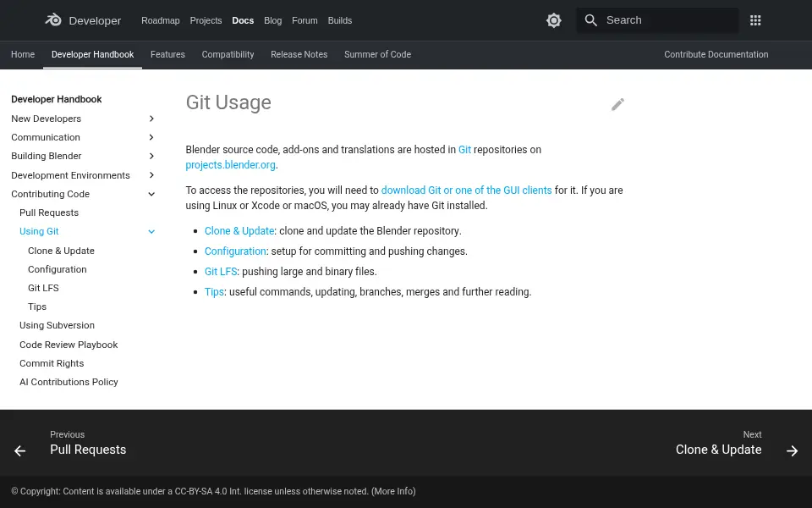Expand the Building Blender section chevron
This screenshot has width=812, height=508.
point(151,156)
